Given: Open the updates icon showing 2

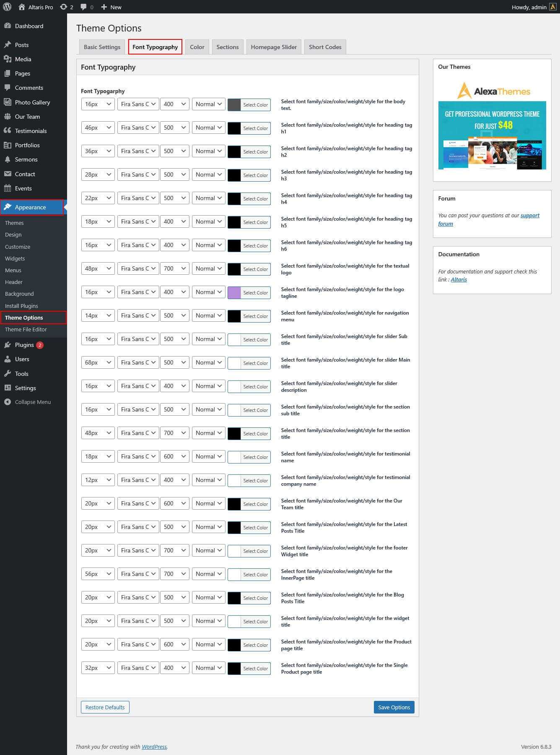Looking at the screenshot, I should tap(64, 7).
